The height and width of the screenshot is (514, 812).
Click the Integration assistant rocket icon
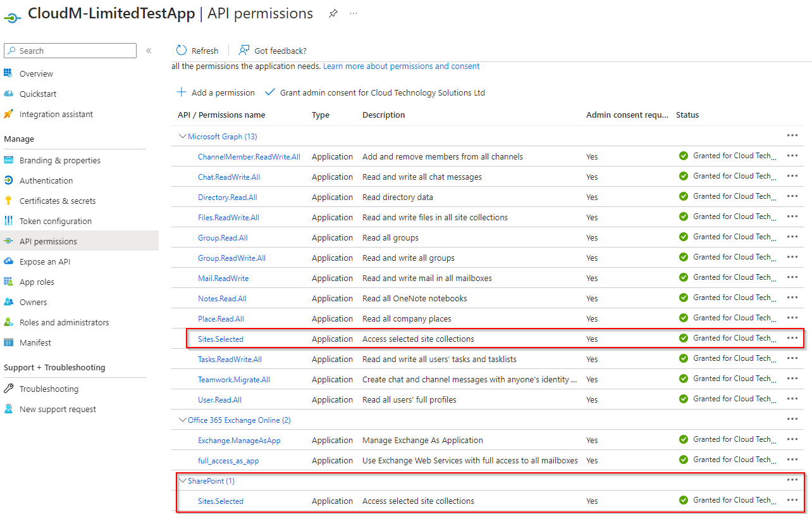tap(8, 114)
